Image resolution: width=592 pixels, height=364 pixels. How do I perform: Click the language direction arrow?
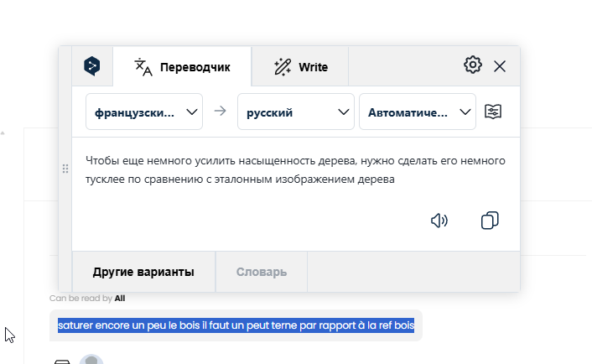click(220, 111)
